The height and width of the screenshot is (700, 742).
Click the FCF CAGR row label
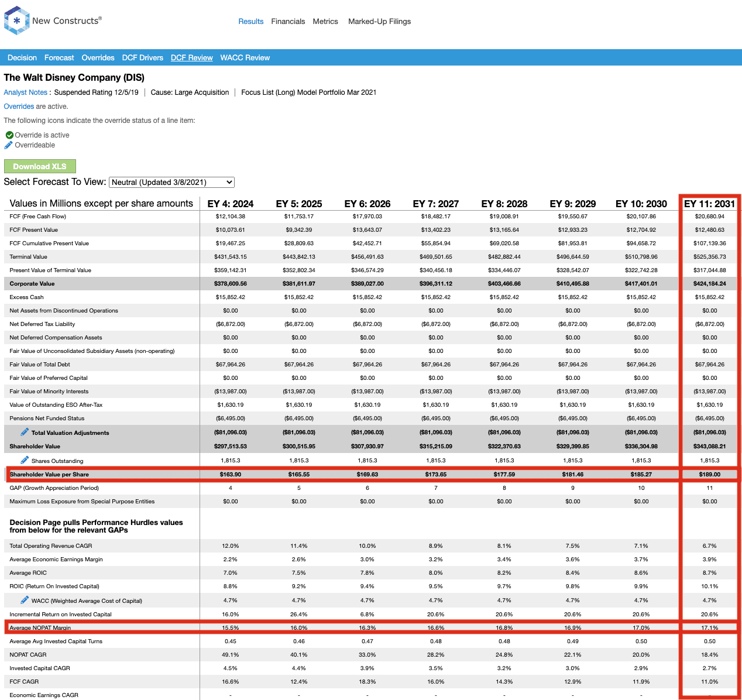click(25, 682)
